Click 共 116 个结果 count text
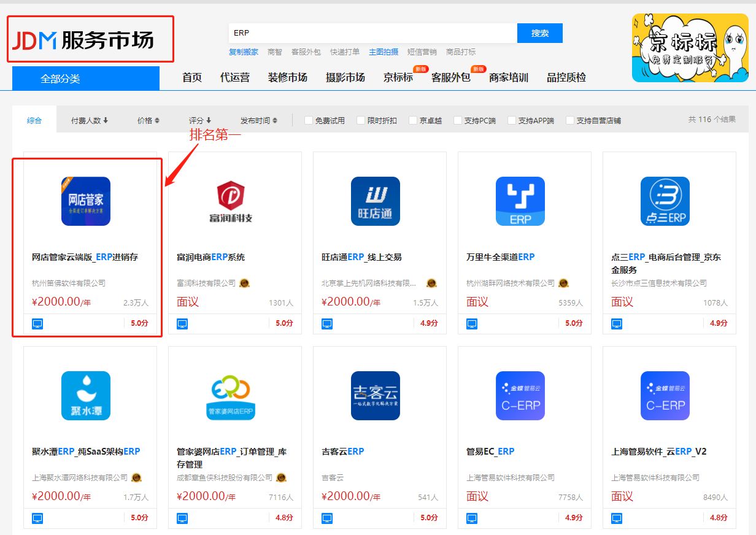The width and height of the screenshot is (756, 535). pyautogui.click(x=712, y=119)
